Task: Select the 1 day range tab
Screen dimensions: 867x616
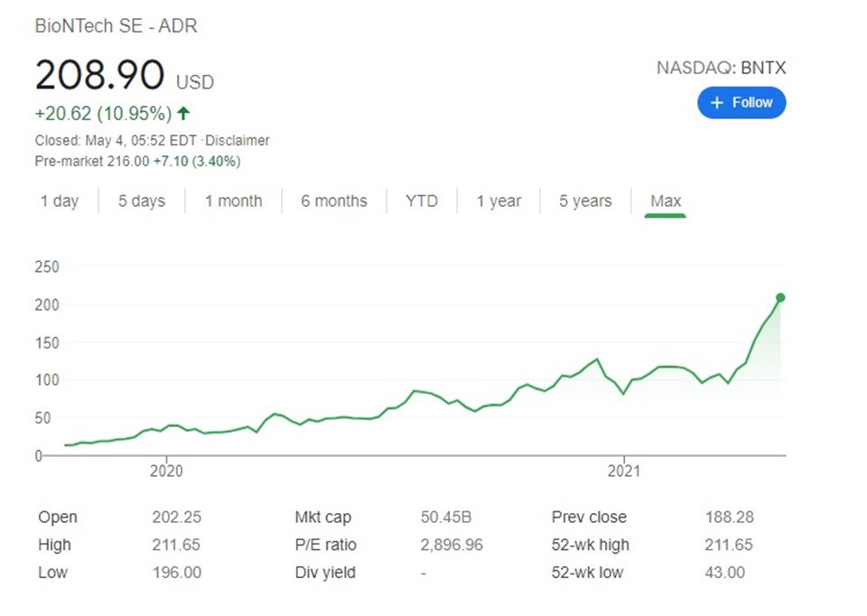Action: [60, 201]
